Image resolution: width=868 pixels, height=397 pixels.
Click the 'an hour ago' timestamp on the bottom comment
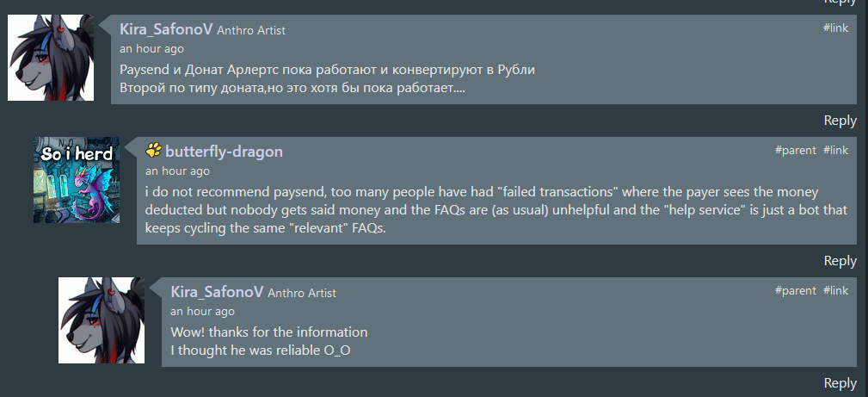pyautogui.click(x=202, y=311)
